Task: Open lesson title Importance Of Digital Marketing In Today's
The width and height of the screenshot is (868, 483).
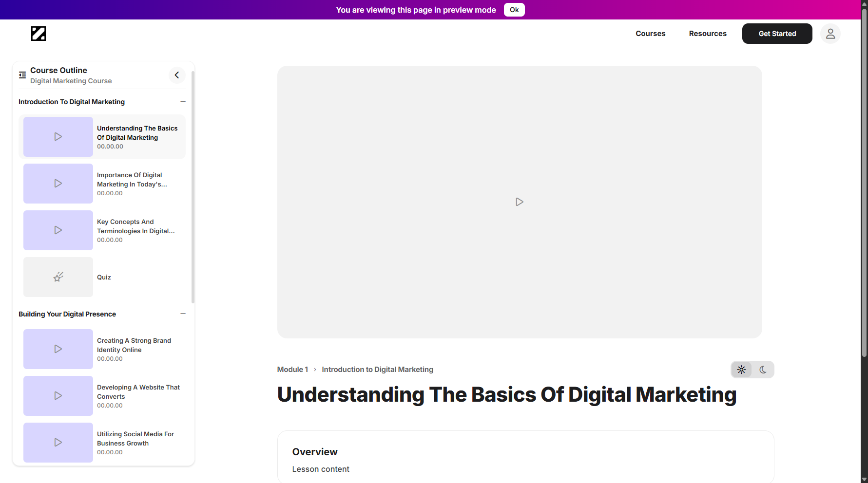Action: (x=132, y=180)
